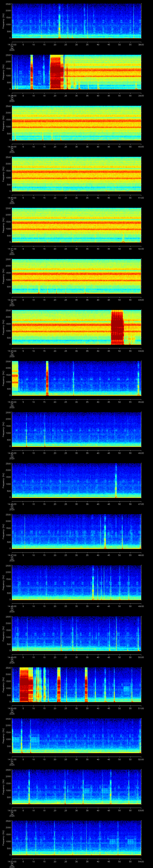The height and width of the screenshot is (868, 153).
Task: Click the spectrogram panel starting at 14:46:00
Action: coord(77,480)
